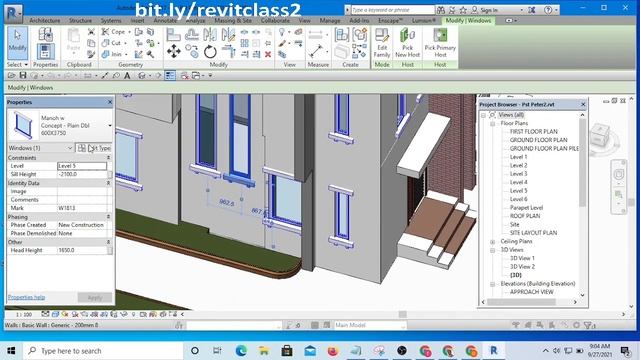Select the Rotate tool
640x360 pixels.
pyautogui.click(x=210, y=52)
